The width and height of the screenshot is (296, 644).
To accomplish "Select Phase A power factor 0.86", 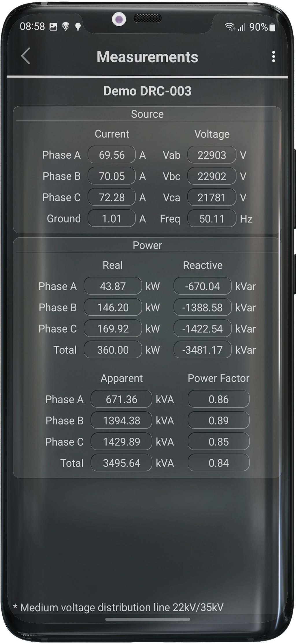I will coord(219,399).
